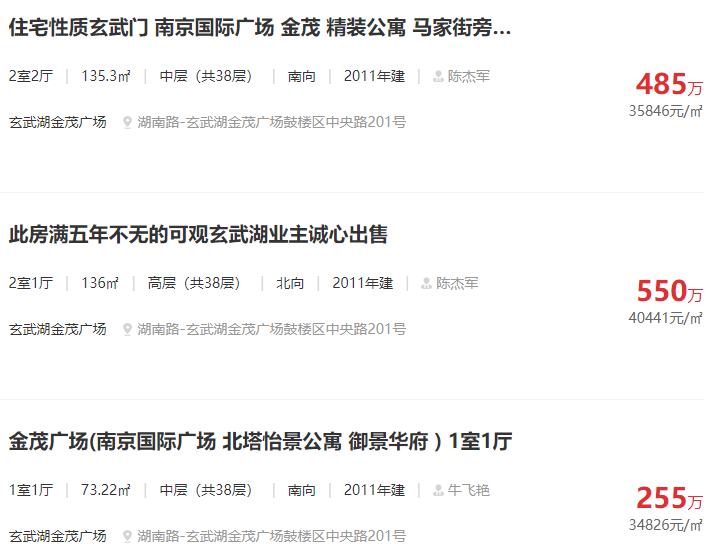Click the 550万 price
711x544 pixels.
pyautogui.click(x=669, y=291)
